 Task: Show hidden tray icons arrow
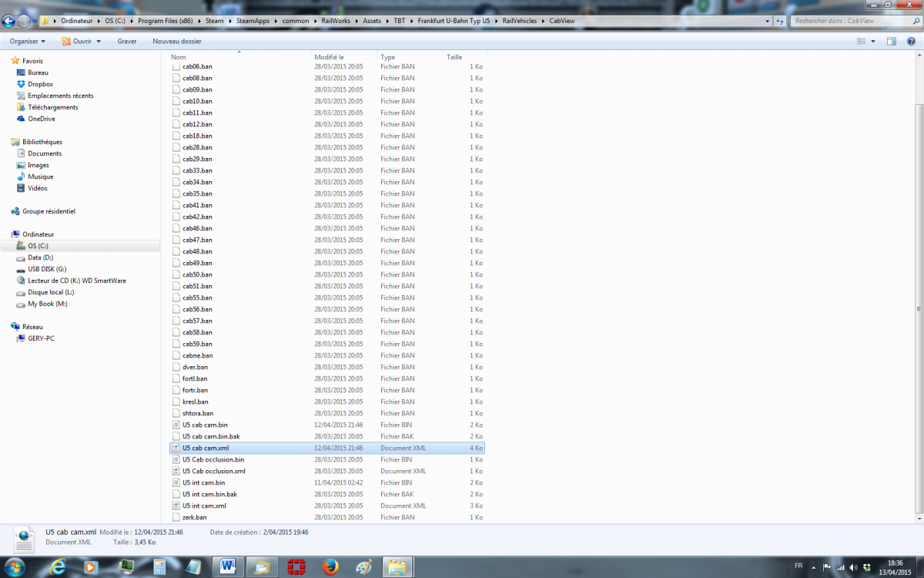pyautogui.click(x=814, y=566)
